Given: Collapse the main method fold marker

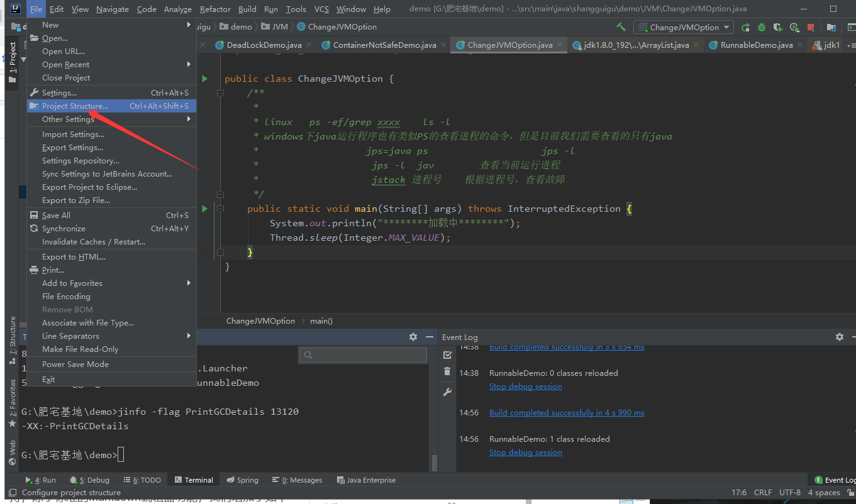Looking at the screenshot, I should [x=220, y=208].
